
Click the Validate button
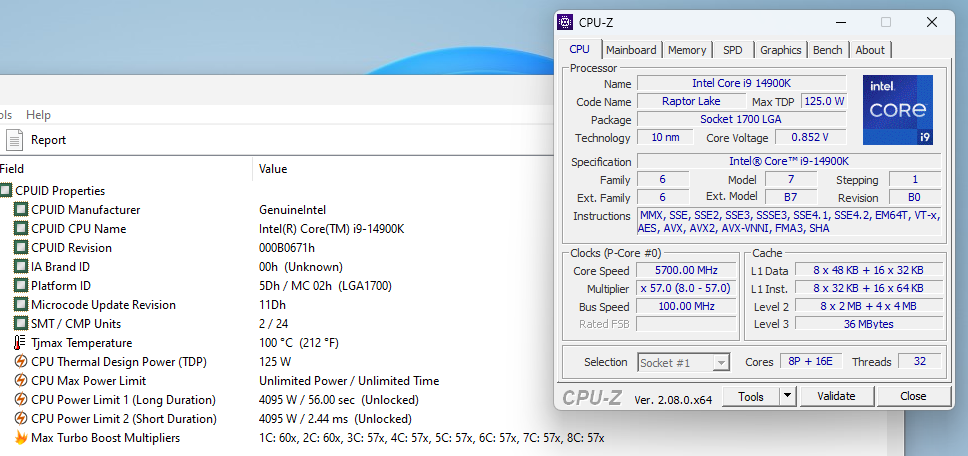[836, 396]
